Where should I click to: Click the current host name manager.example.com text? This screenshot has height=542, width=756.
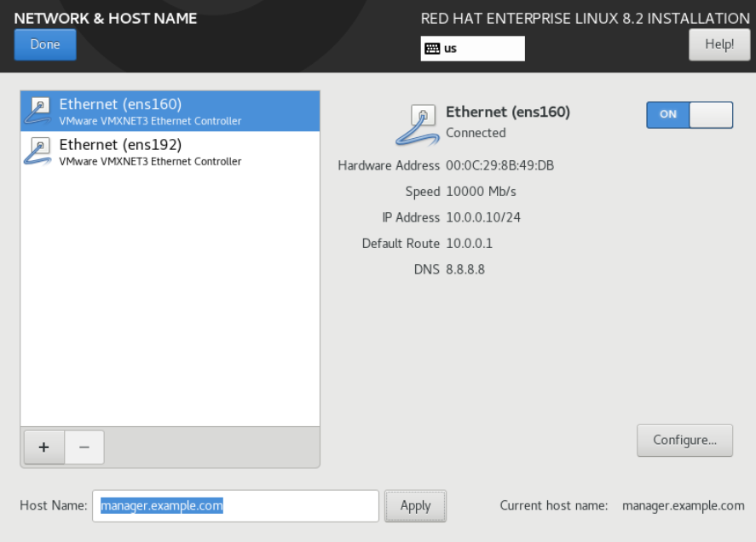pos(684,505)
